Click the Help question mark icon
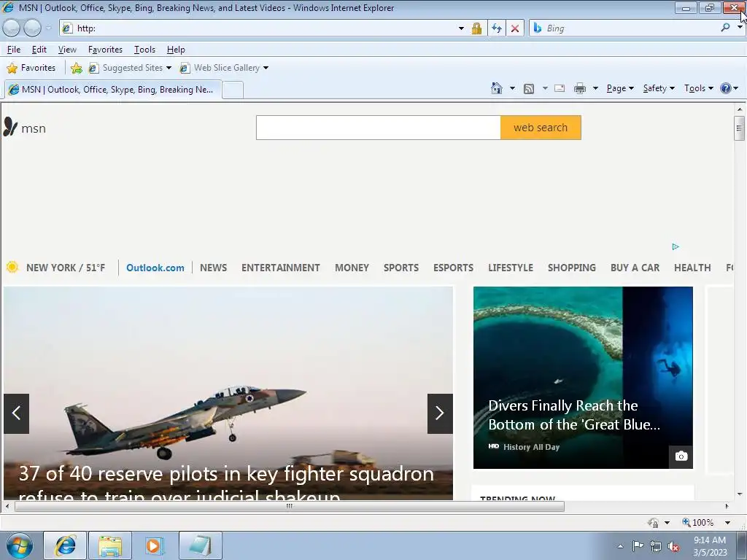 pos(726,88)
